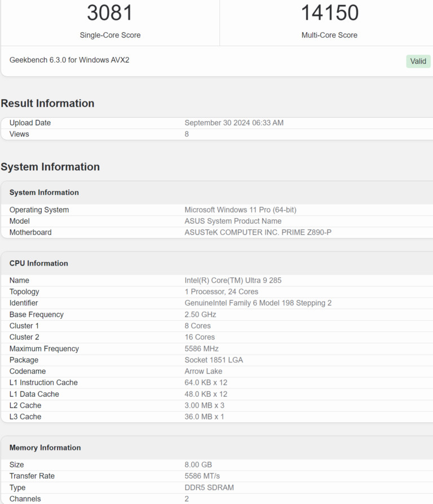Click the Multi-Core Score label
433x504 pixels.
coord(329,35)
